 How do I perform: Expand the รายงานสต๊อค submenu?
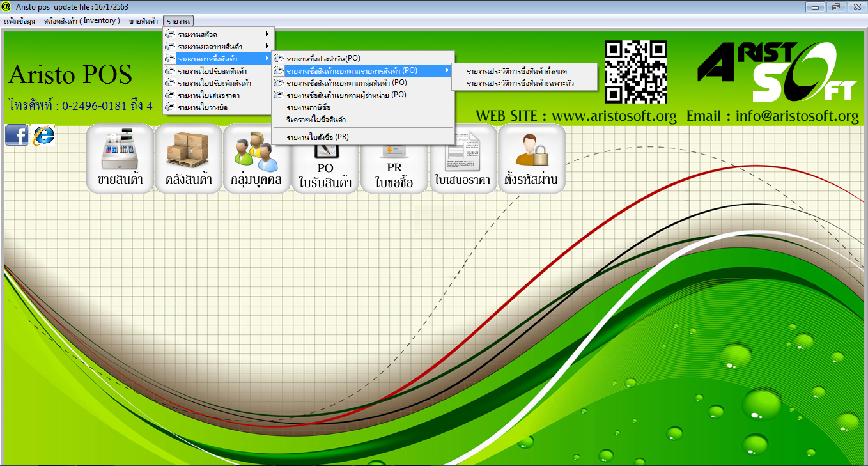tap(219, 34)
